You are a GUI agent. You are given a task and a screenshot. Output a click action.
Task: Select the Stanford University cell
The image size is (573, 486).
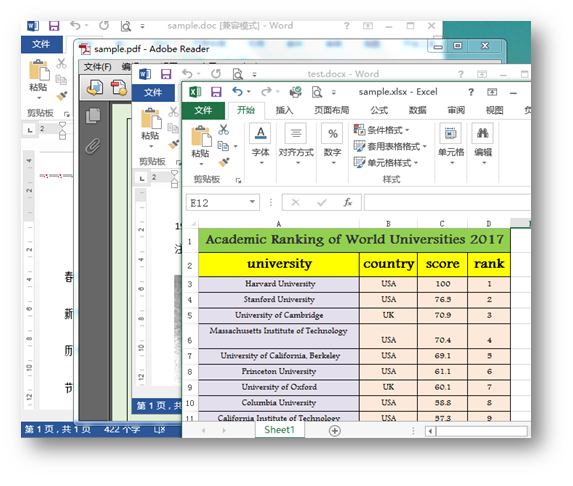279,300
